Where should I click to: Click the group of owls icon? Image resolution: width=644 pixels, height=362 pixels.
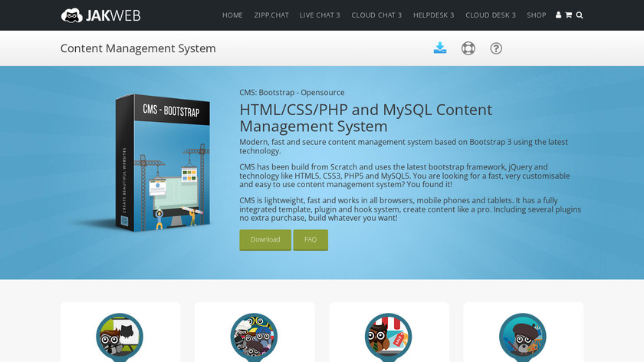pyautogui.click(x=254, y=337)
